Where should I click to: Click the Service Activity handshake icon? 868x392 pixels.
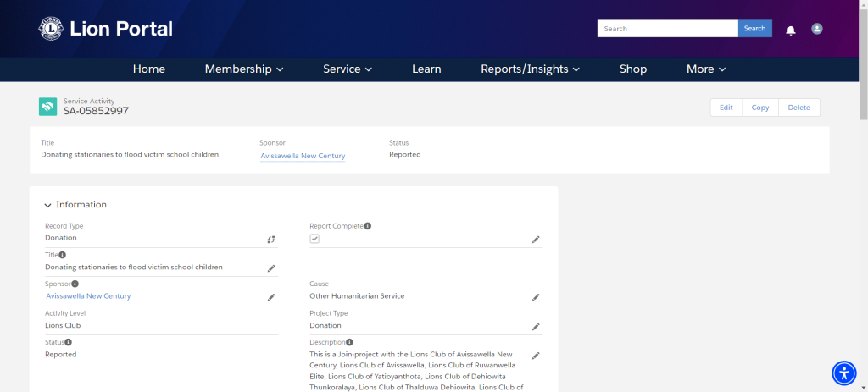click(48, 107)
